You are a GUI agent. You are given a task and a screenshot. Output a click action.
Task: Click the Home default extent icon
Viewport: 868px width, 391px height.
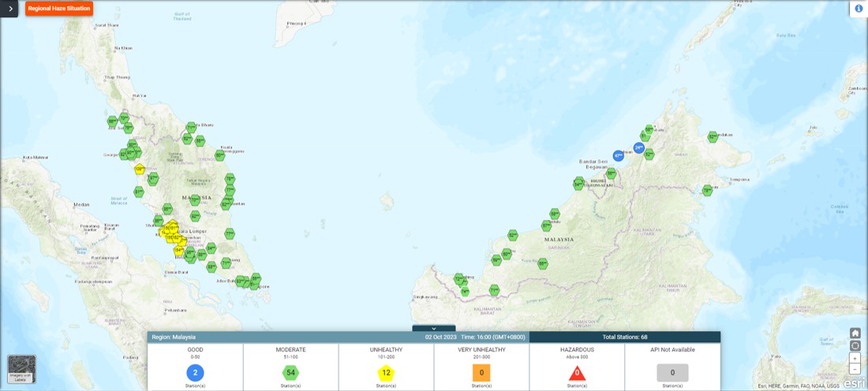click(x=855, y=333)
